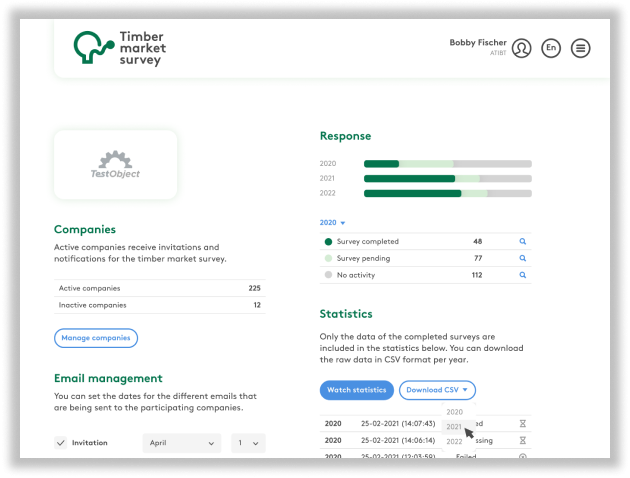Click the Inactive companies count 12

pyautogui.click(x=257, y=305)
